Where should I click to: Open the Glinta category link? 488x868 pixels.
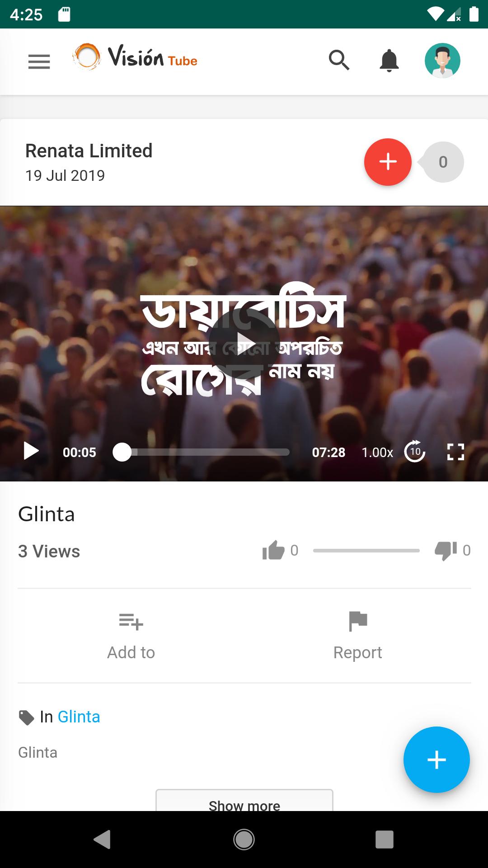[79, 717]
